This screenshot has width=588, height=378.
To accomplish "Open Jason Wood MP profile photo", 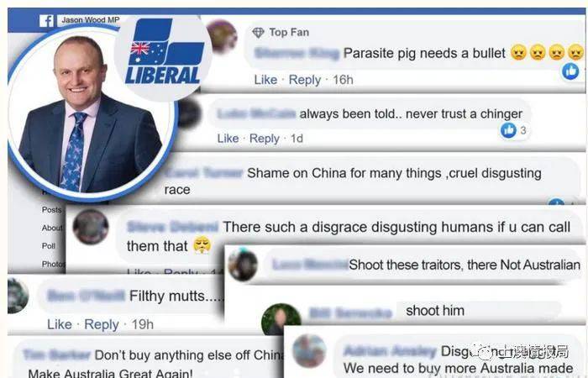I will 92,114.
